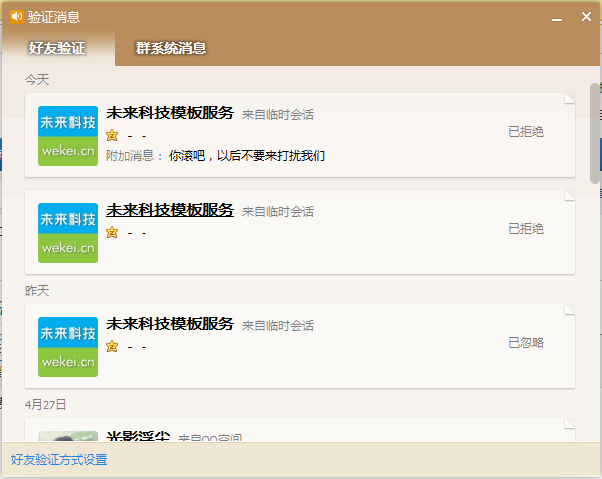
Task: Click 已拒绝 status on the 附加消息 card
Action: tap(526, 132)
